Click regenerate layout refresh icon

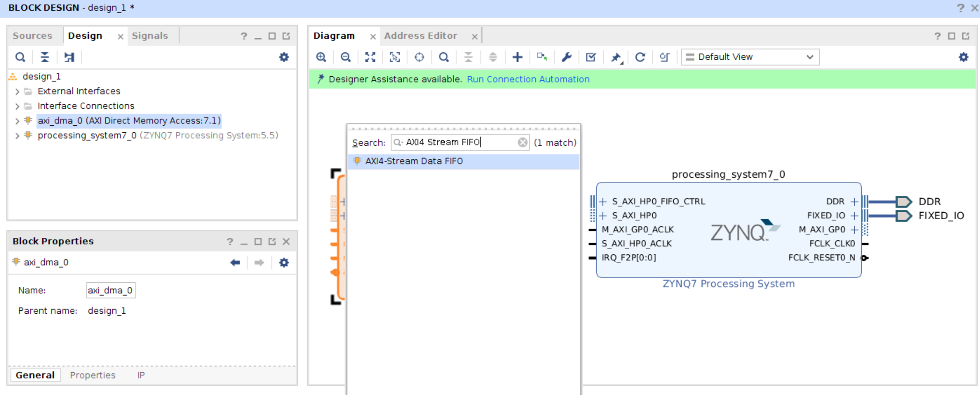640,57
